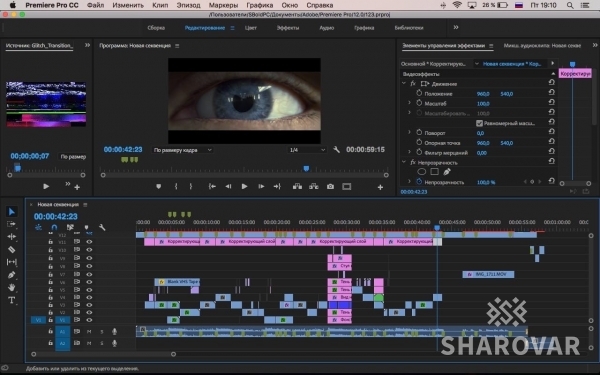This screenshot has height=375, width=600.
Task: Create ellipse mask under Непрозрачность
Action: click(x=421, y=172)
